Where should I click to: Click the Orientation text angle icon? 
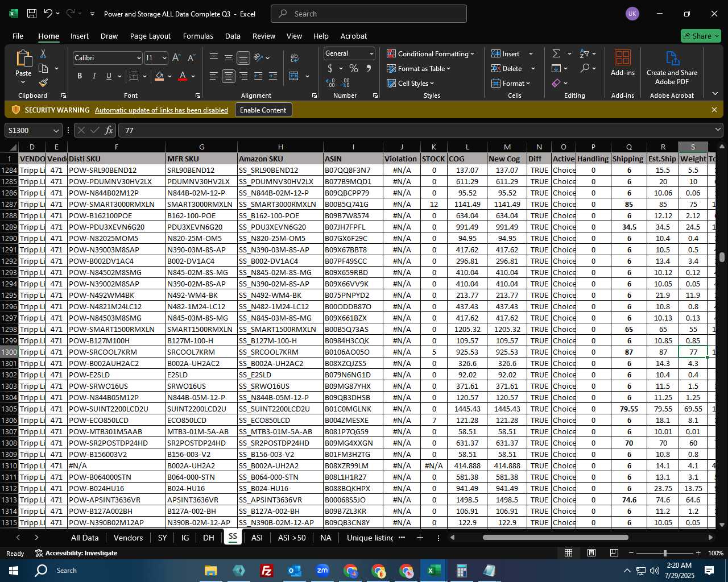(x=258, y=58)
